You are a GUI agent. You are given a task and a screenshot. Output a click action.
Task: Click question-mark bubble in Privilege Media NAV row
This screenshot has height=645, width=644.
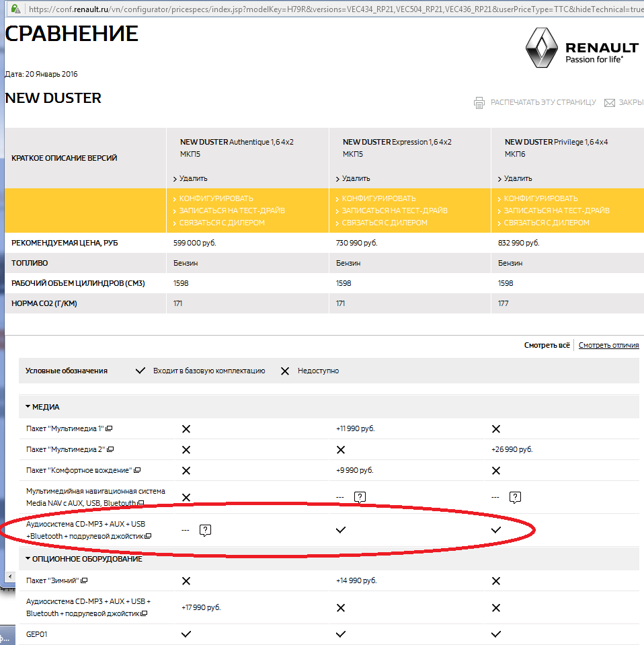coord(515,497)
